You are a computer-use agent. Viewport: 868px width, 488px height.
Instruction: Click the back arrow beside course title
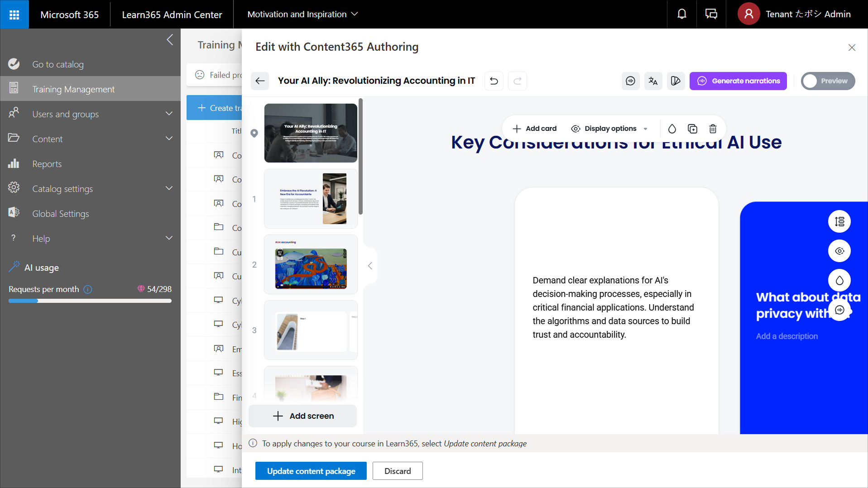pos(260,81)
